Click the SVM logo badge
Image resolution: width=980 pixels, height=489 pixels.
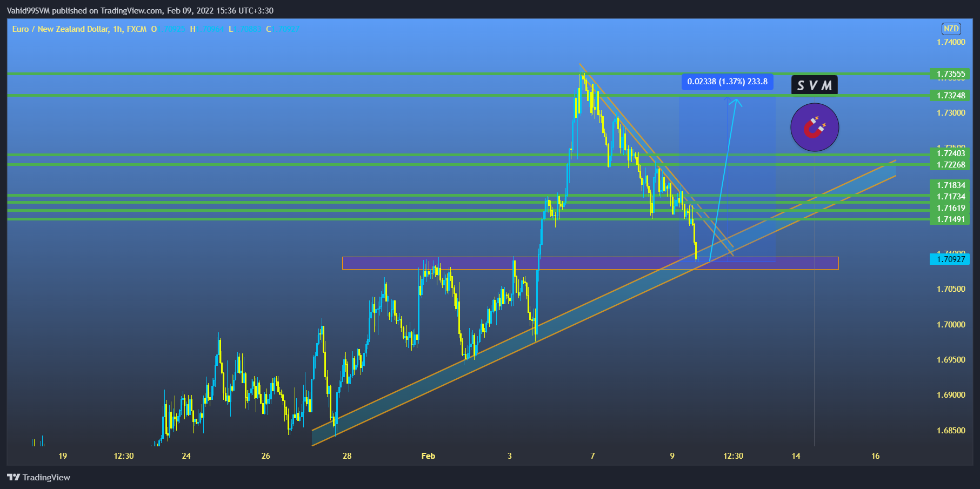coord(815,85)
